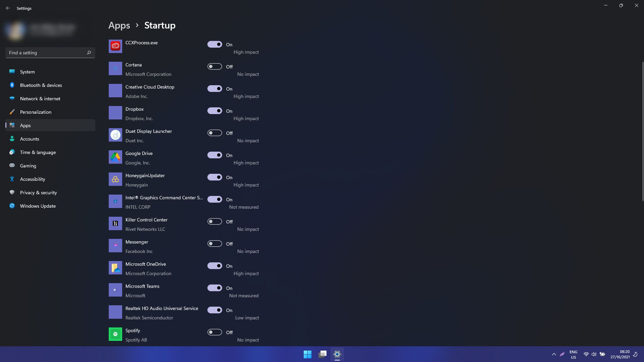Disable Realtek HD Audio Universal Service
644x362 pixels.
(x=215, y=310)
